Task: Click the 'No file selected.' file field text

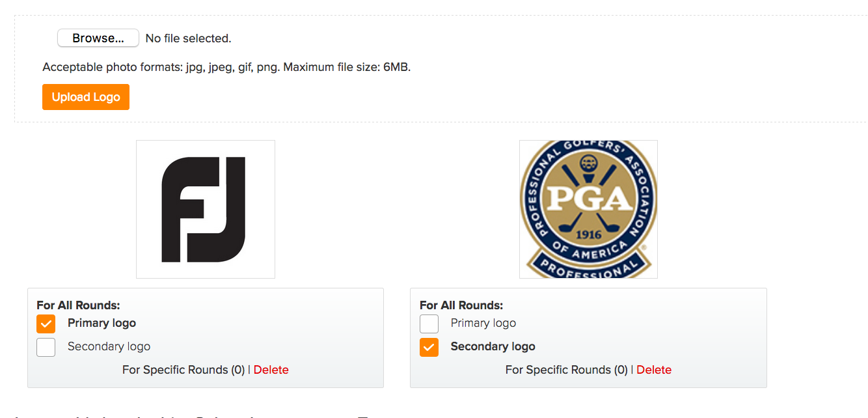Action: point(189,38)
